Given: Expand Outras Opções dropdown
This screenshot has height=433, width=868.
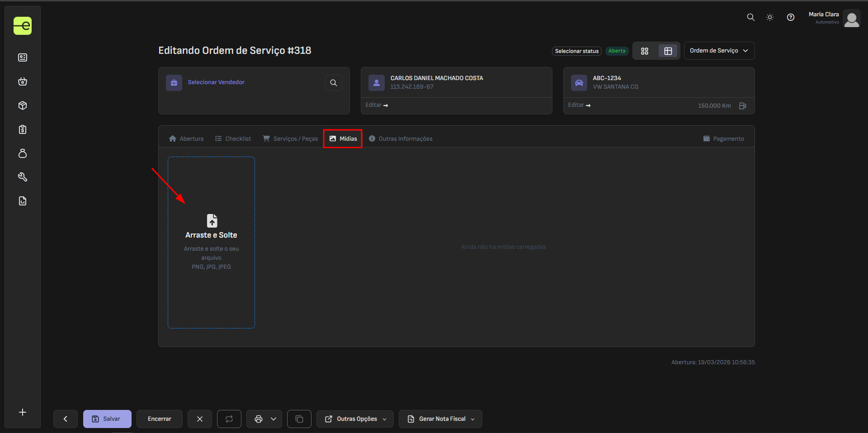Looking at the screenshot, I should pos(355,419).
